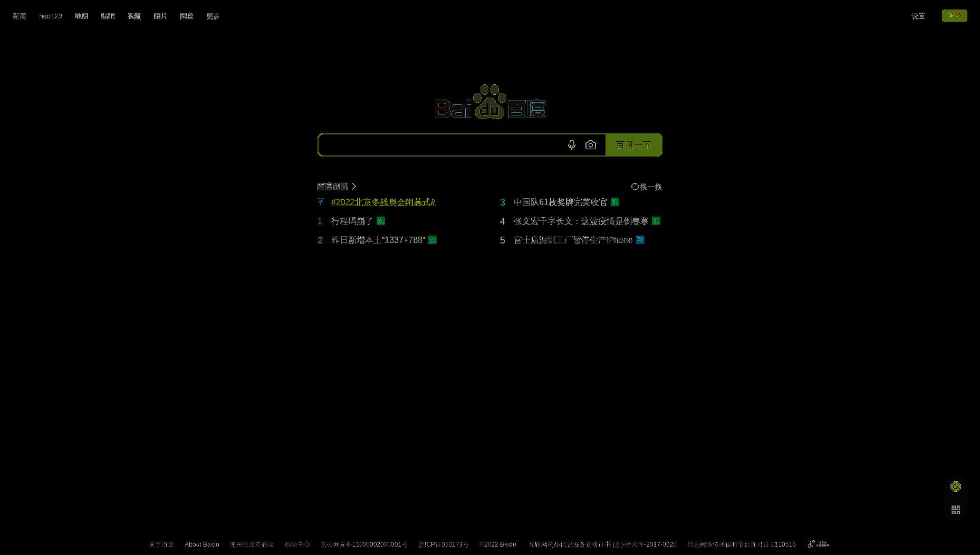Open the 设置 settings menu

918,16
